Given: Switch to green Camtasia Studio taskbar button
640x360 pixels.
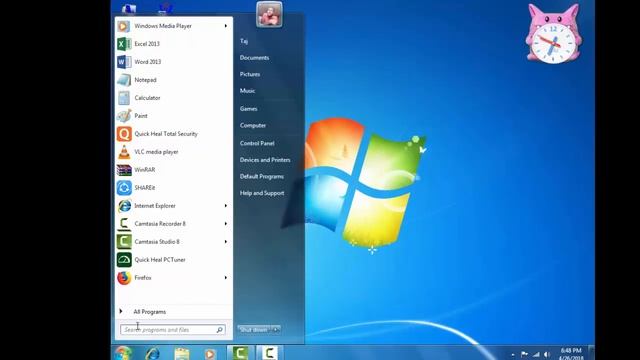Looking at the screenshot, I should tap(240, 353).
